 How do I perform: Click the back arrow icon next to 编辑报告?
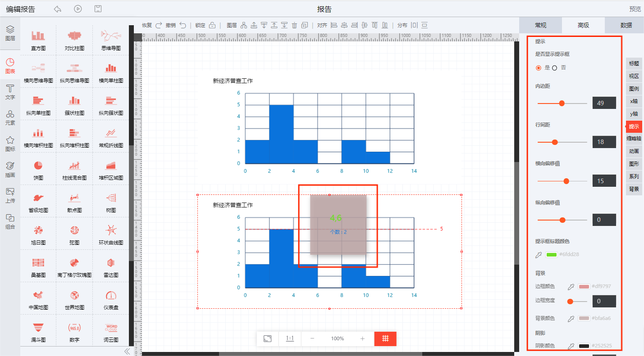57,9
